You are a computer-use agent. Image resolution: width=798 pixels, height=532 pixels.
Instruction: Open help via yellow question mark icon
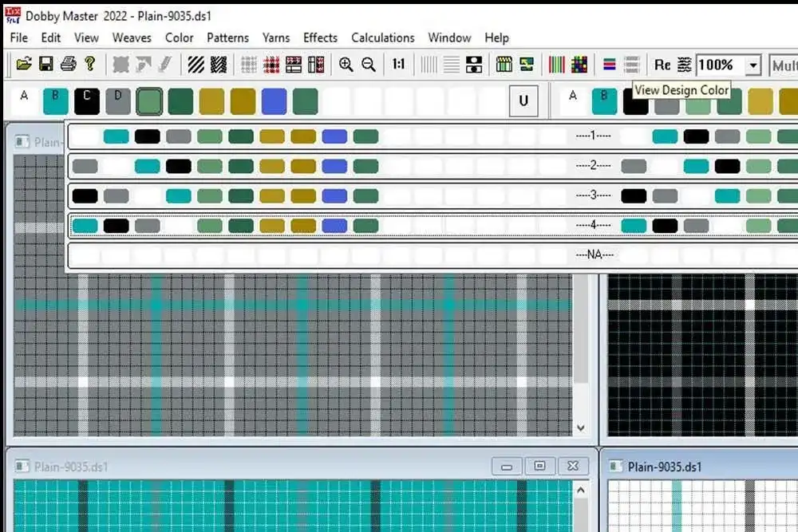[x=90, y=65]
